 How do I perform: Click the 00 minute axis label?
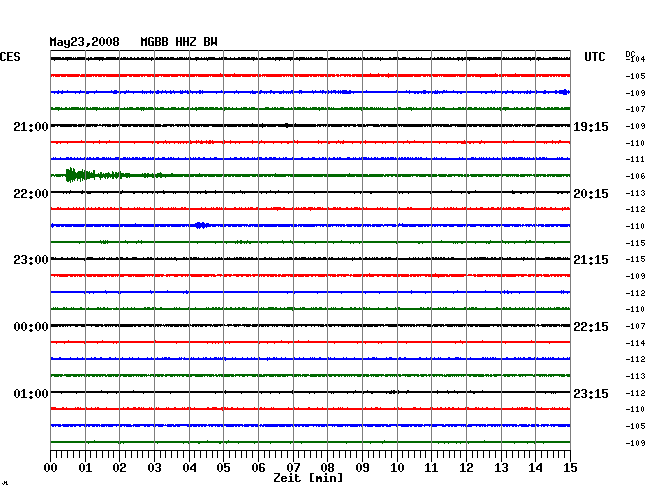click(51, 468)
